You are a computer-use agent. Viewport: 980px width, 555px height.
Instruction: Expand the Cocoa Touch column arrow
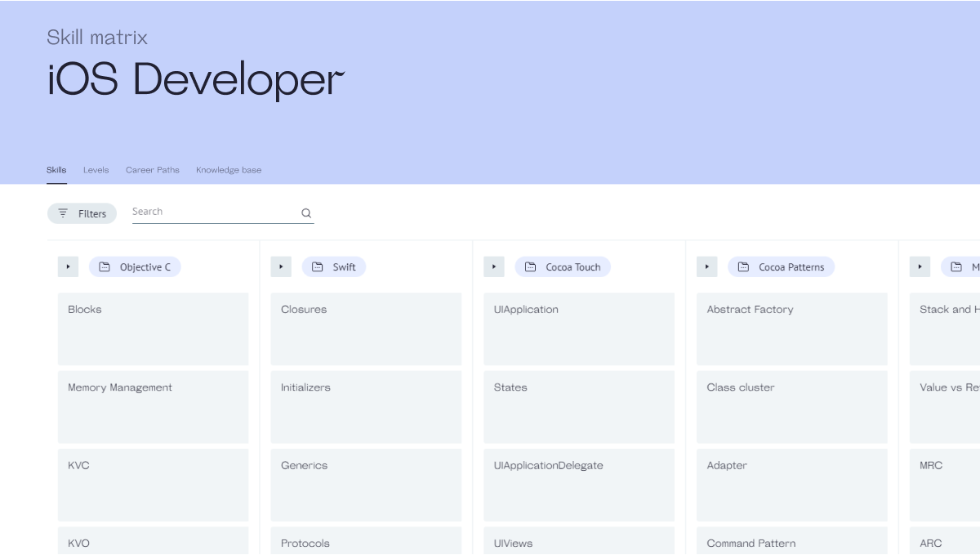[494, 266]
